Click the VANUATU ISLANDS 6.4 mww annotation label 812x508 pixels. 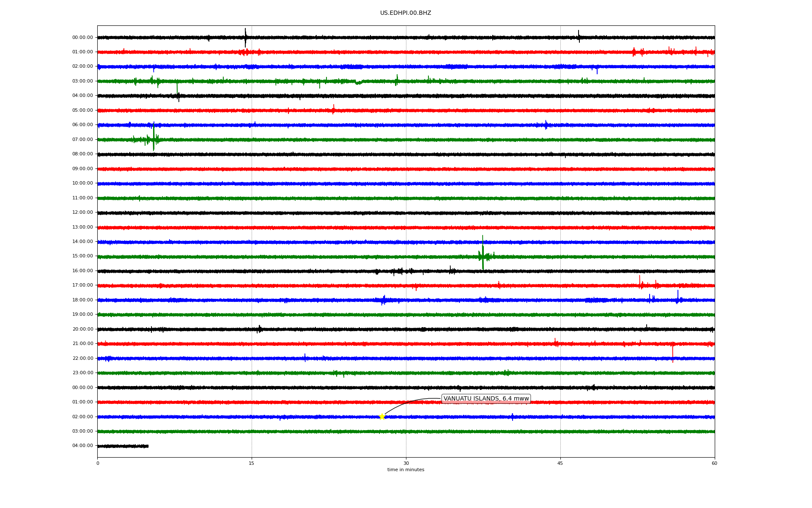point(486,399)
